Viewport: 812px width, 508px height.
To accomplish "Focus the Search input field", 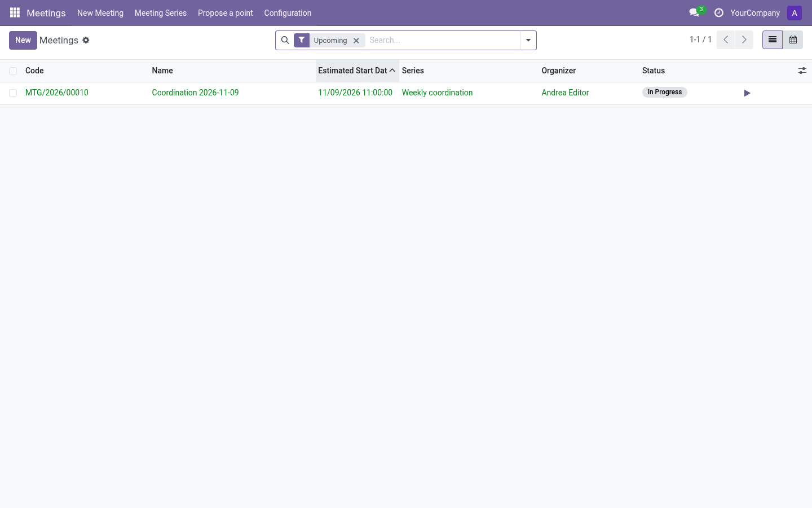I will 443,40.
